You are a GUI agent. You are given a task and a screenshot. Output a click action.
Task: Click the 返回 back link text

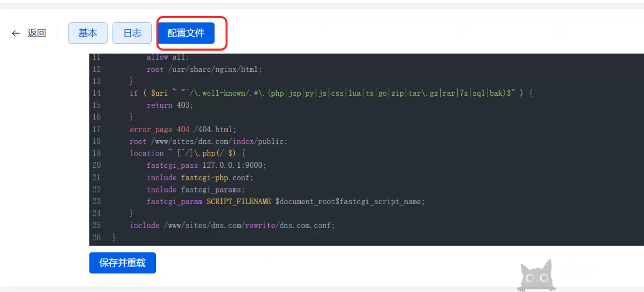click(37, 33)
